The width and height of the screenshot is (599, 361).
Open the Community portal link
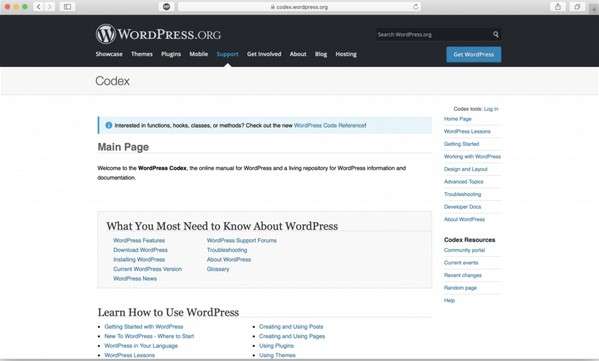pos(465,250)
